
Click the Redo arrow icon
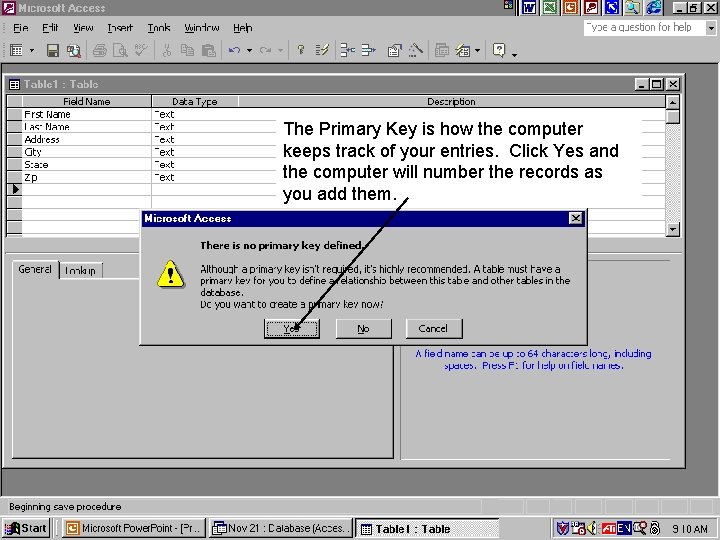[x=265, y=50]
